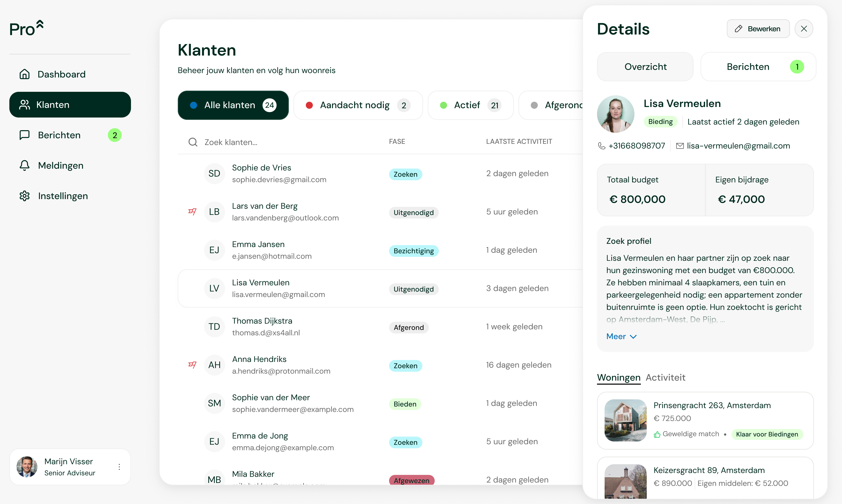The image size is (842, 504).
Task: Open Keizersgracht 89 property card
Action: point(705,478)
